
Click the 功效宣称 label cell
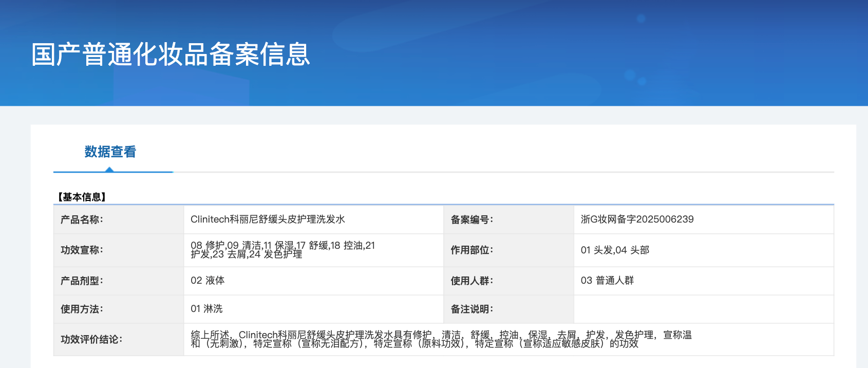click(119, 250)
